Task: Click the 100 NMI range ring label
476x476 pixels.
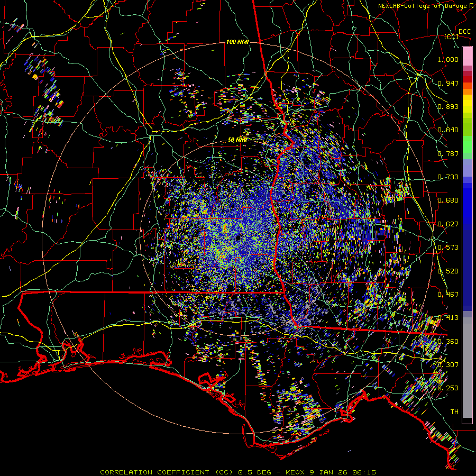Action: (x=237, y=42)
